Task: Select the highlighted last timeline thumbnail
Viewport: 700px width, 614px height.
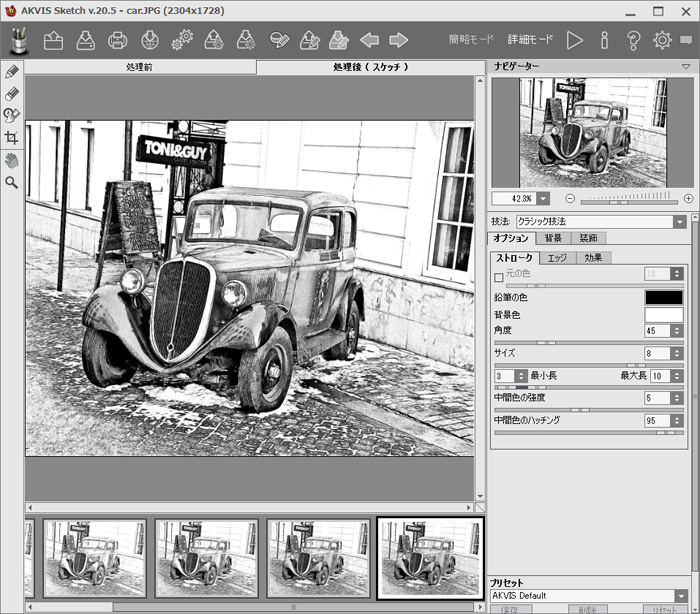Action: click(x=430, y=558)
